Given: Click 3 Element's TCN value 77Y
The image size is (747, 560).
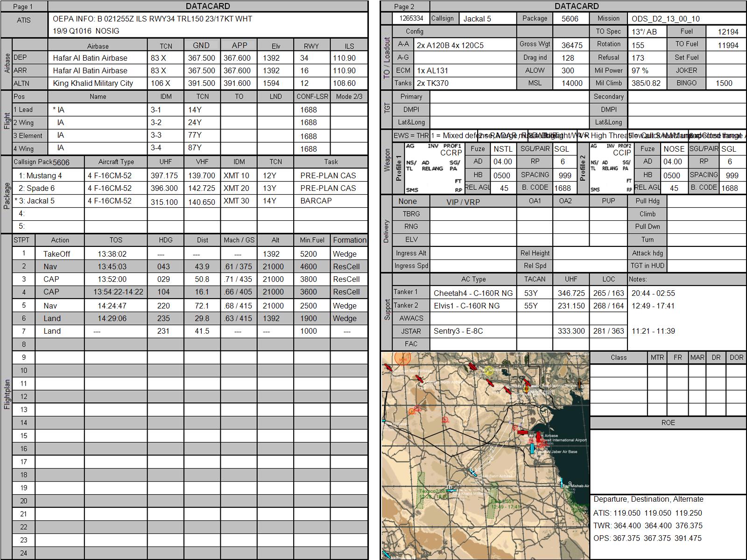Looking at the screenshot, I should 195,135.
